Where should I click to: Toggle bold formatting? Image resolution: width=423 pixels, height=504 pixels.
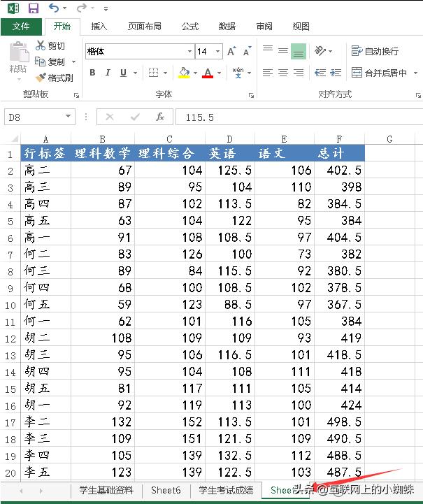(x=92, y=73)
